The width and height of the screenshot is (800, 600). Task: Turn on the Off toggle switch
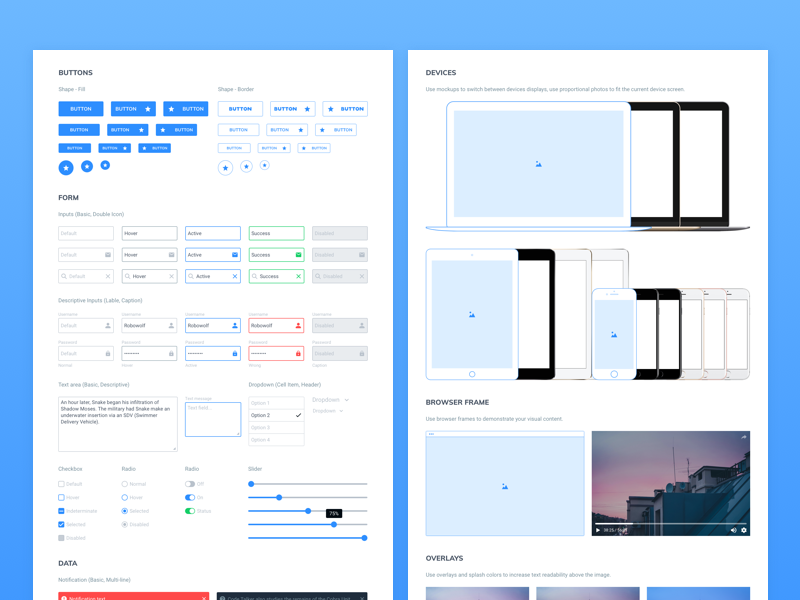pos(190,484)
